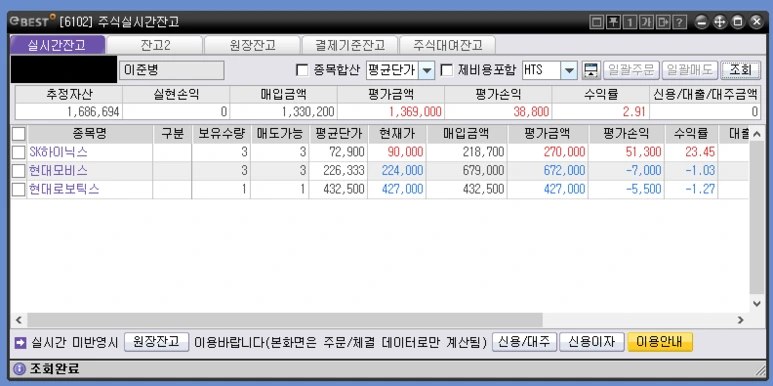Click the 평가손익 column header in the holdings table
This screenshot has width=773, height=386.
[x=627, y=134]
